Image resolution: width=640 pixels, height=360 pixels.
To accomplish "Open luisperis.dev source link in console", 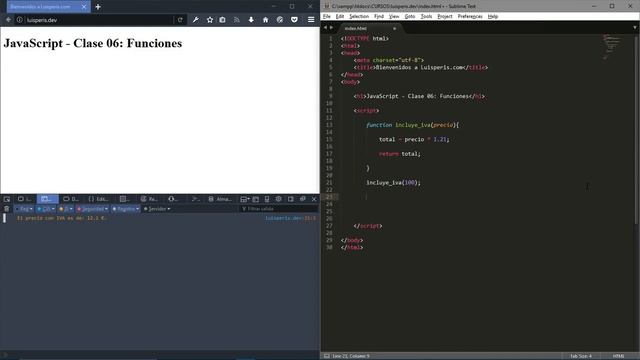I will 290,218.
